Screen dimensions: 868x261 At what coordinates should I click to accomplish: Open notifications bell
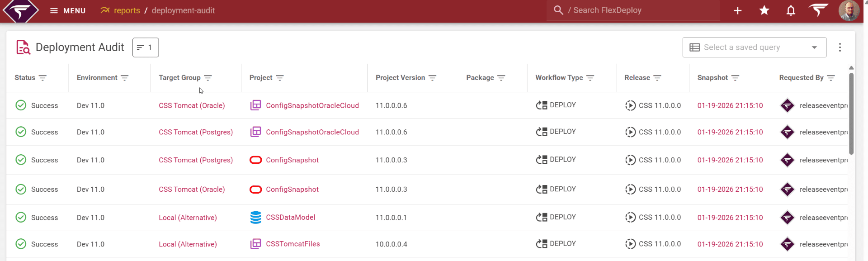(791, 10)
